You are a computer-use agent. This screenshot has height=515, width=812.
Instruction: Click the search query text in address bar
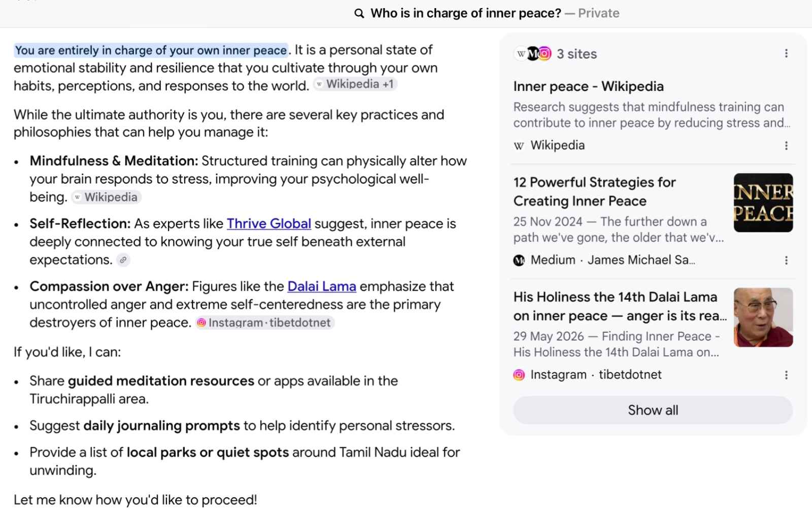pos(465,13)
